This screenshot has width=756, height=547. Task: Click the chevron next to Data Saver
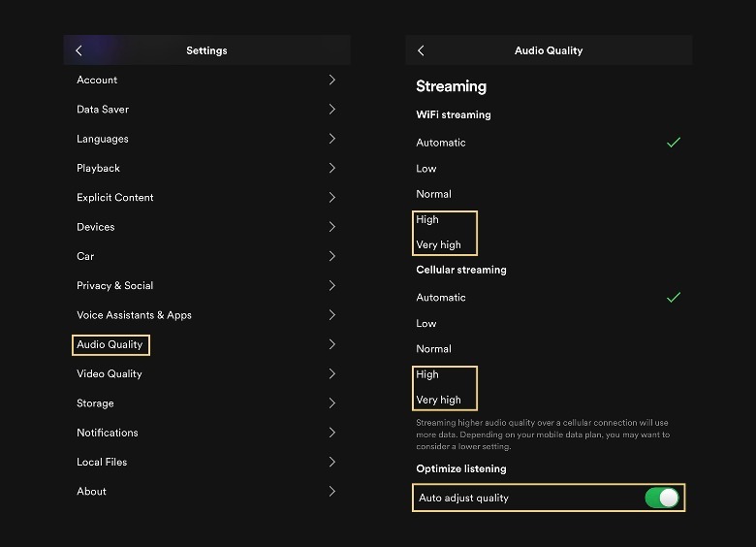pos(331,110)
